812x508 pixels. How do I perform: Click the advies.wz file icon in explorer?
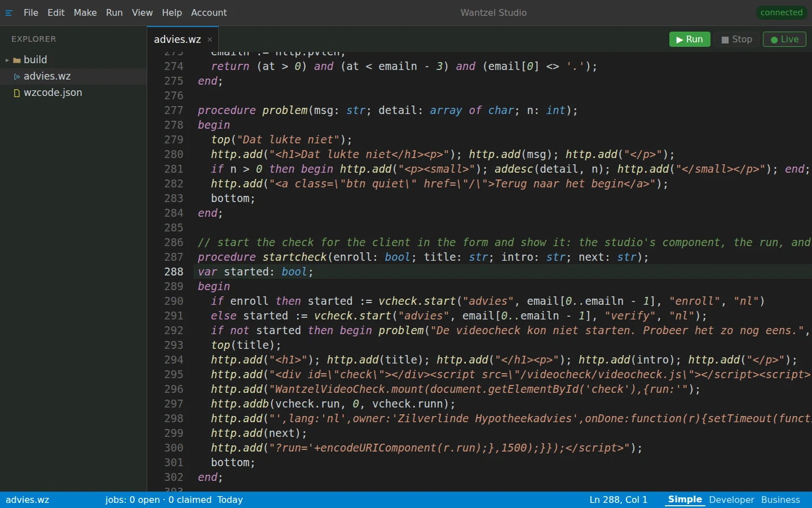click(x=17, y=76)
